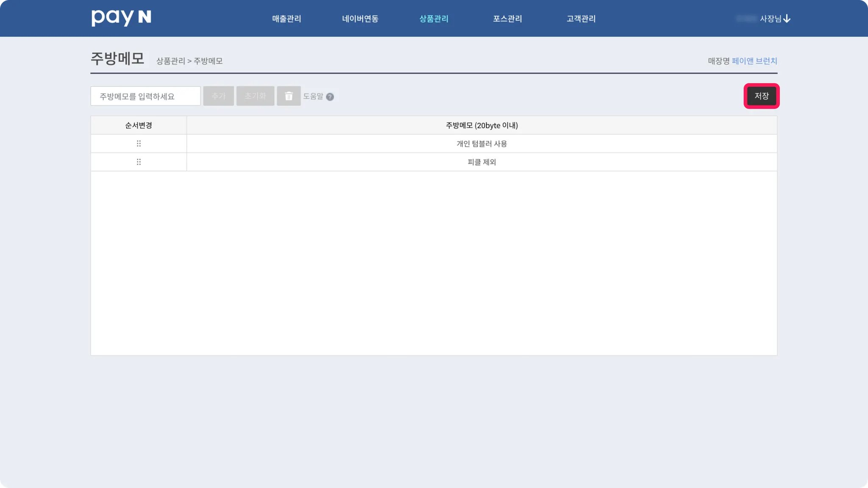Open the 상품관리 menu
This screenshot has width=868, height=488.
click(x=434, y=19)
